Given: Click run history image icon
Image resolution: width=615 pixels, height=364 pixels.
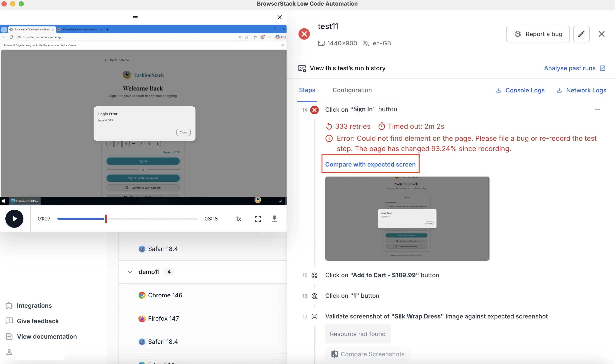Looking at the screenshot, I should (302, 68).
